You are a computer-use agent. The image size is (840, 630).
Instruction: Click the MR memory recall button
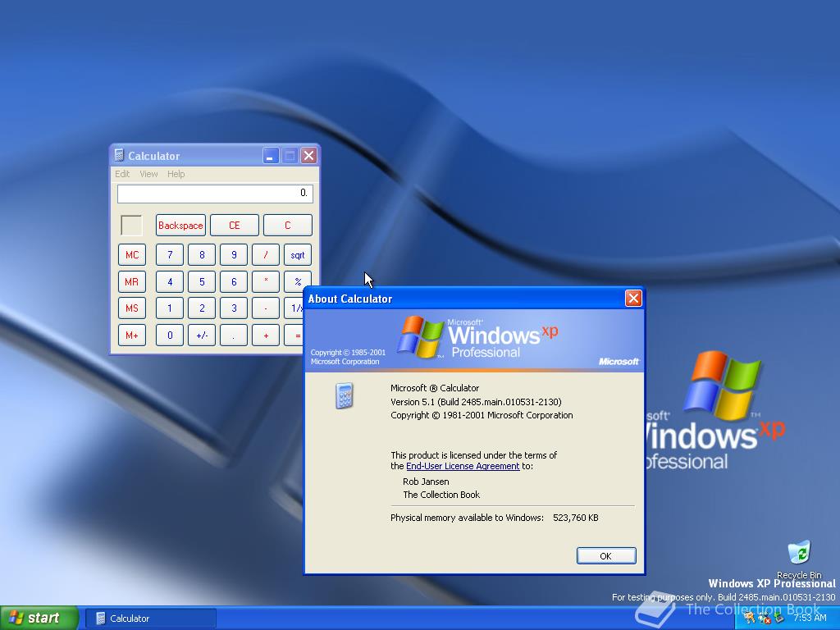[x=132, y=282]
